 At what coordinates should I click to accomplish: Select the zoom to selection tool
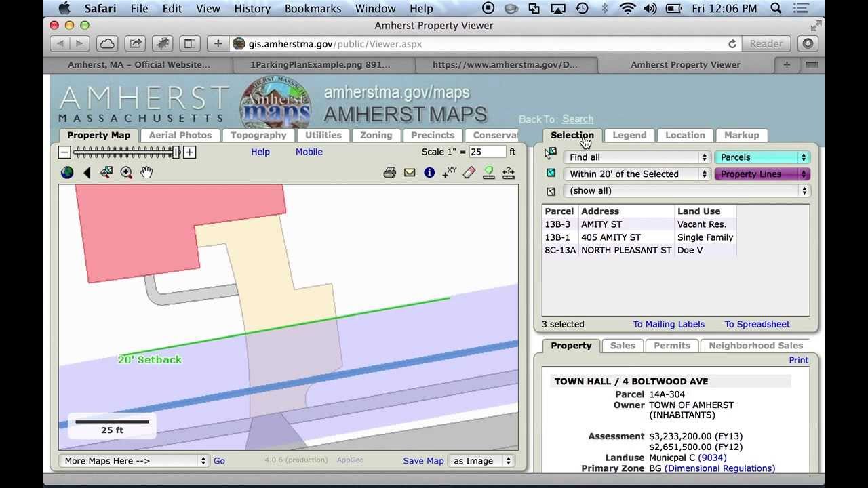pyautogui.click(x=106, y=173)
